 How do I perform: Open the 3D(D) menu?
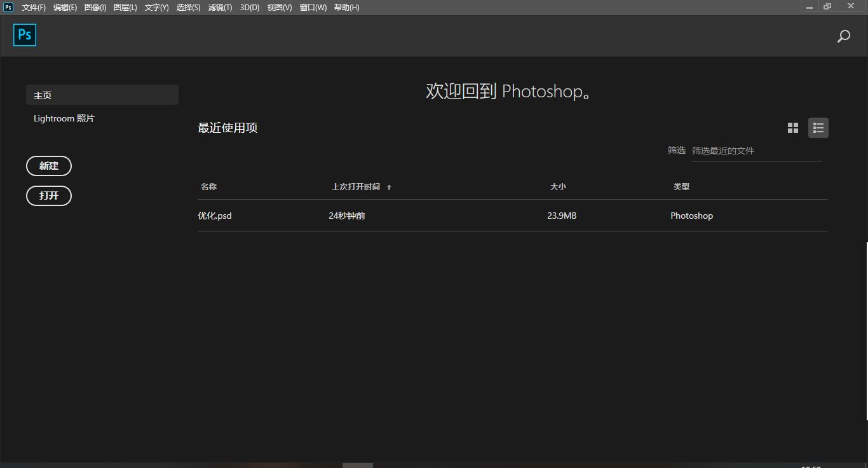[x=250, y=8]
